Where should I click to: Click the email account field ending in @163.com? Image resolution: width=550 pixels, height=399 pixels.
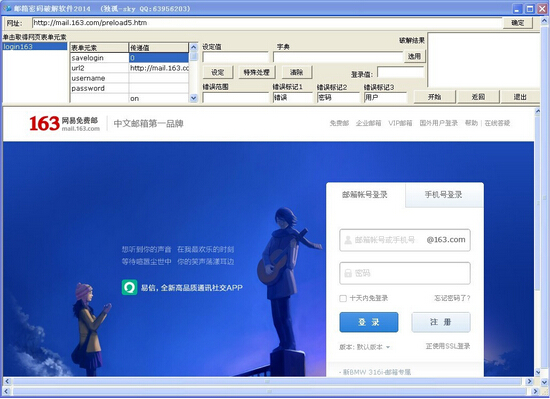405,240
